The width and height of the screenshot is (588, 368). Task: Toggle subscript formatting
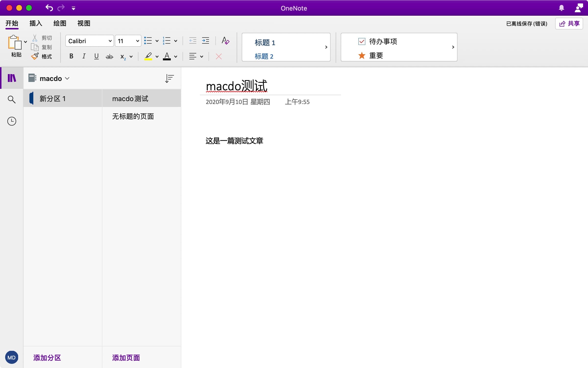click(x=123, y=57)
